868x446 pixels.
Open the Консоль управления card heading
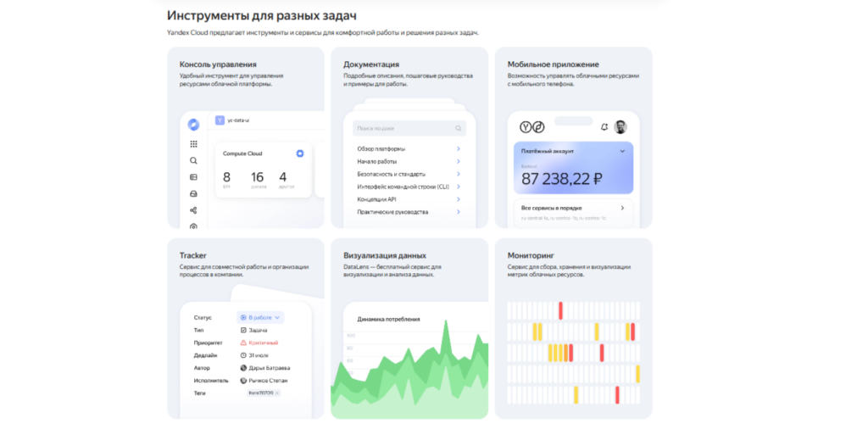click(x=218, y=64)
